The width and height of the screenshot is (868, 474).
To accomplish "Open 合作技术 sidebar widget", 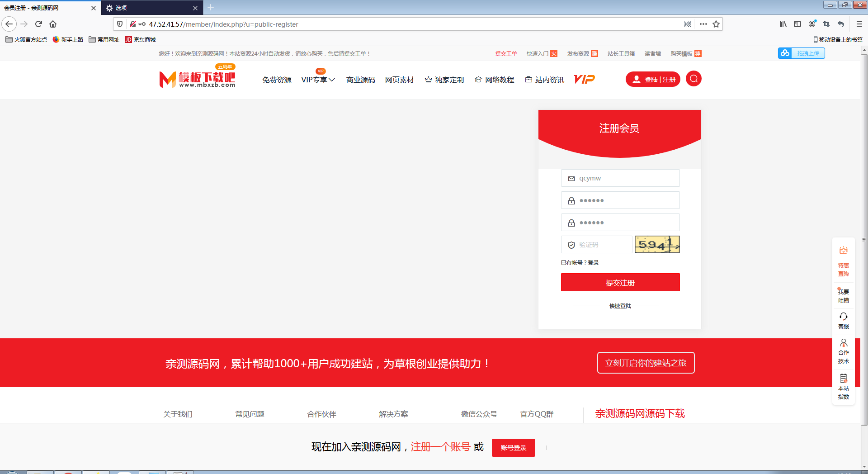I will point(843,351).
